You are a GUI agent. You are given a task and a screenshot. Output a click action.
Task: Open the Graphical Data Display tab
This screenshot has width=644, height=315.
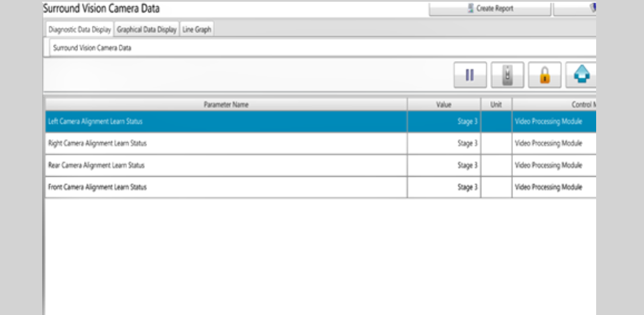point(146,30)
